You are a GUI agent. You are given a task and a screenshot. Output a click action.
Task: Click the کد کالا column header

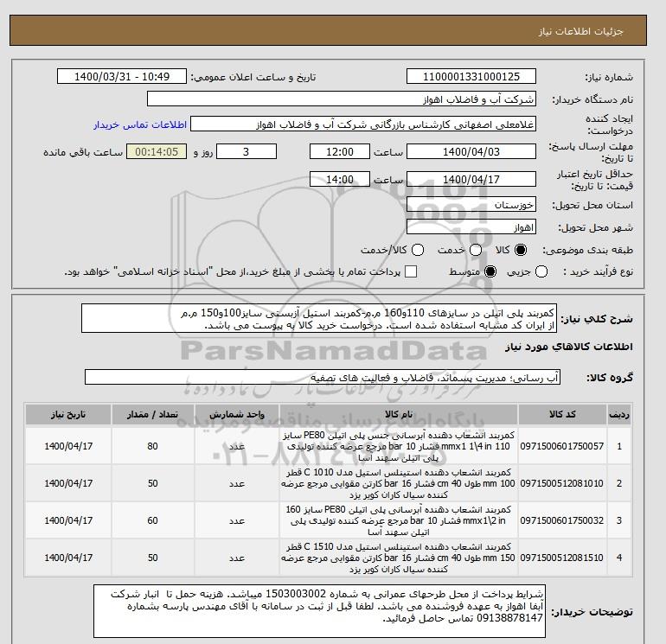[x=562, y=414]
